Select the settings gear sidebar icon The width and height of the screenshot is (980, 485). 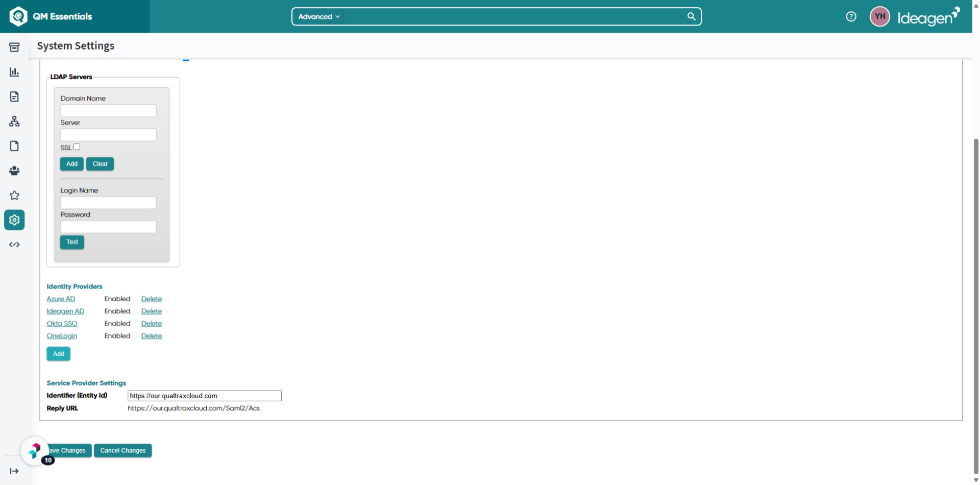(x=14, y=220)
